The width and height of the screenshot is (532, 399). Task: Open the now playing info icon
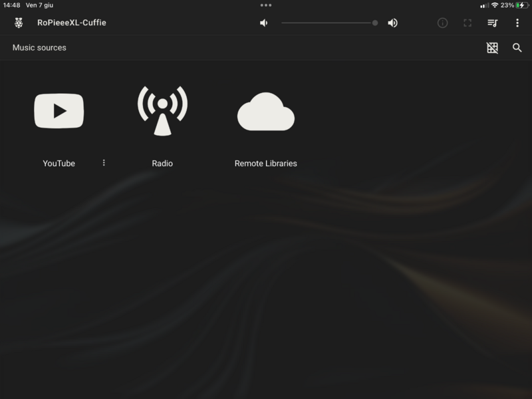pyautogui.click(x=442, y=23)
